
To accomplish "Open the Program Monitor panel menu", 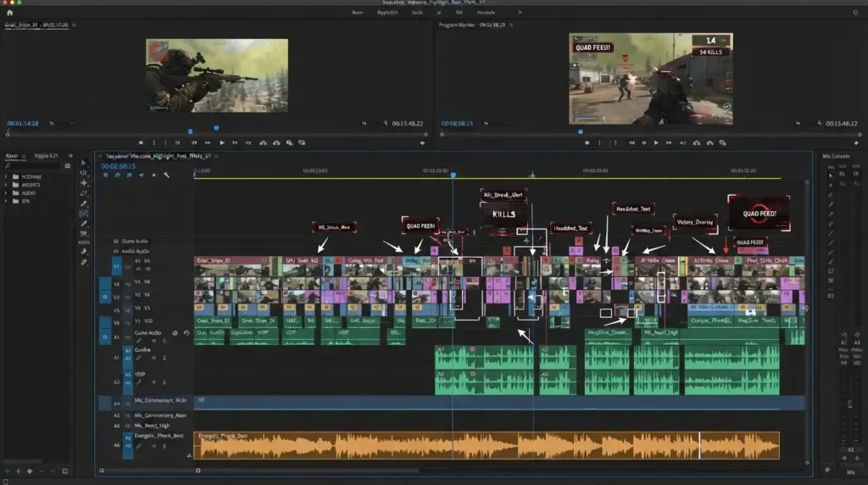I will (511, 25).
